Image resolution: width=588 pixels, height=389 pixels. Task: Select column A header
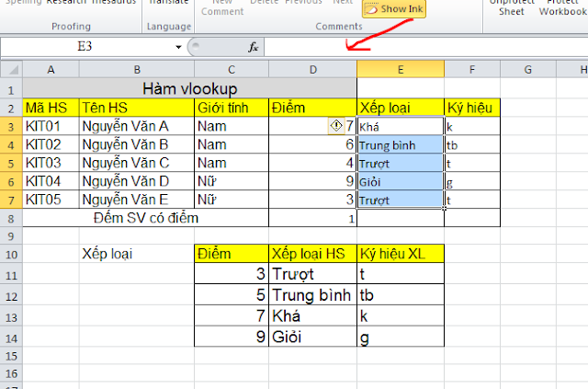[51, 70]
